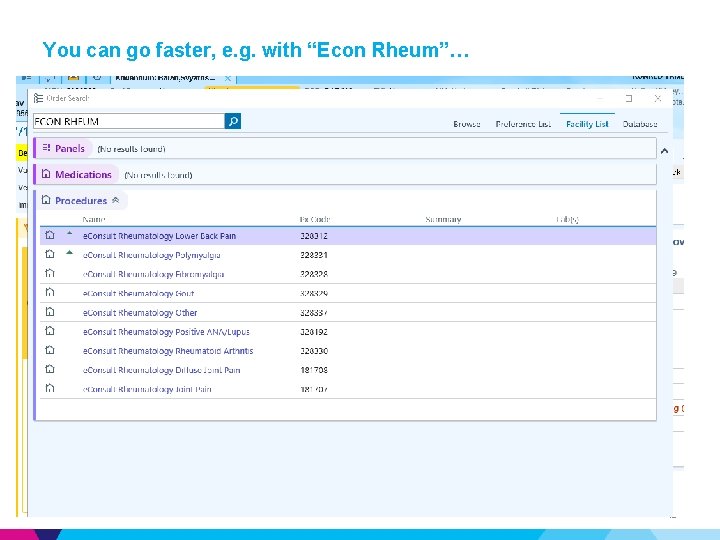Viewport: 720px width, 540px height.
Task: Click the Procedures facility icon
Action: (x=46, y=200)
